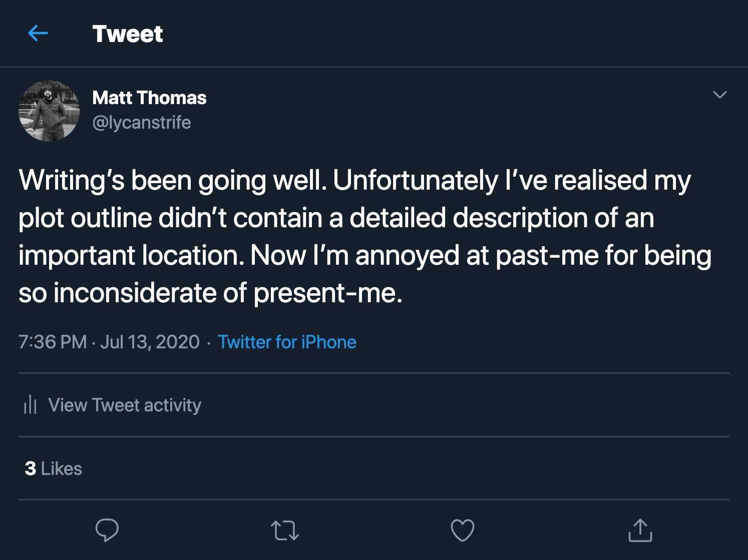Image resolution: width=748 pixels, height=560 pixels.
Task: Click the Jul 13, 2020 date
Action: coord(150,342)
